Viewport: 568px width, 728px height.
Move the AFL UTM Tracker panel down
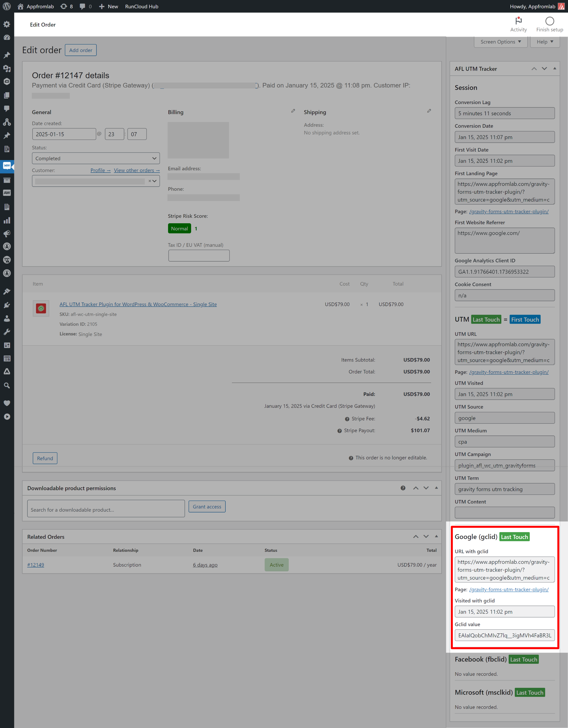pos(544,69)
